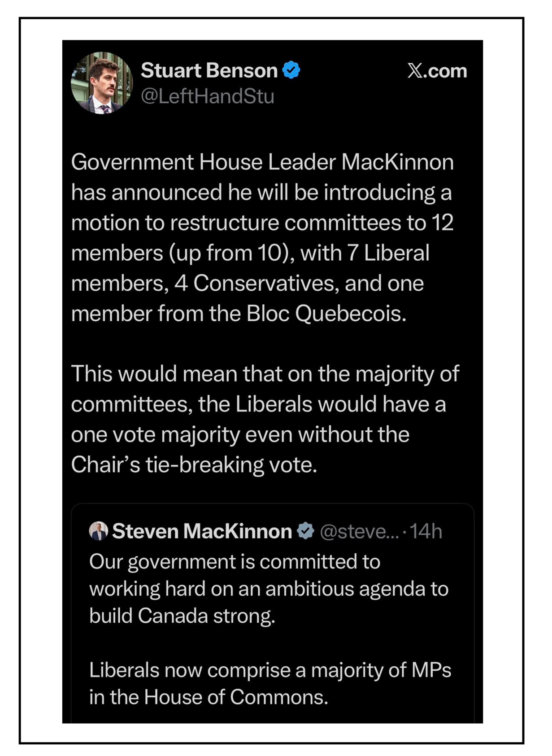Click the "Government House Leader MacKinnon" line
Viewport: 552px width, 756px height.
262,162
